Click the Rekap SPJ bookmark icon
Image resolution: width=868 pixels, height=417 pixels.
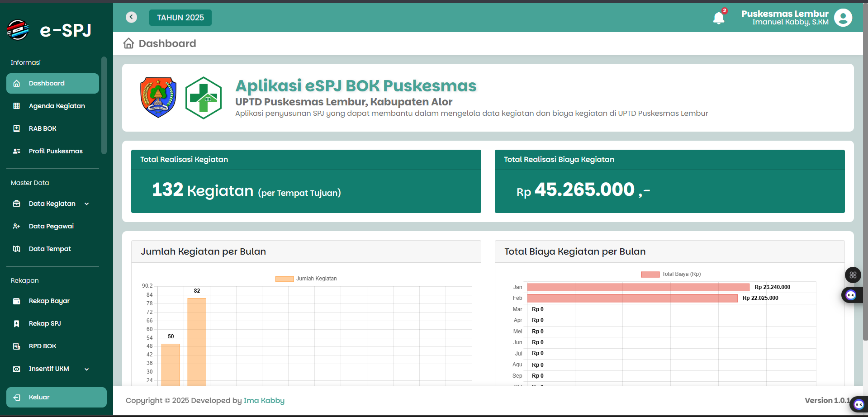pyautogui.click(x=17, y=324)
